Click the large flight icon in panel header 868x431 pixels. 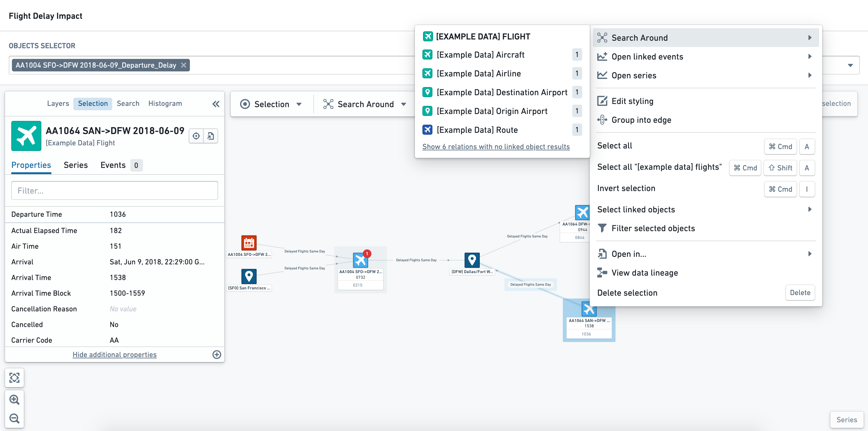coord(26,136)
